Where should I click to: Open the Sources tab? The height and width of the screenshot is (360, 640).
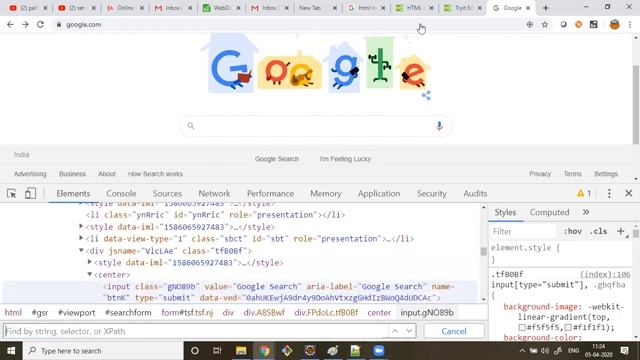[x=167, y=193]
